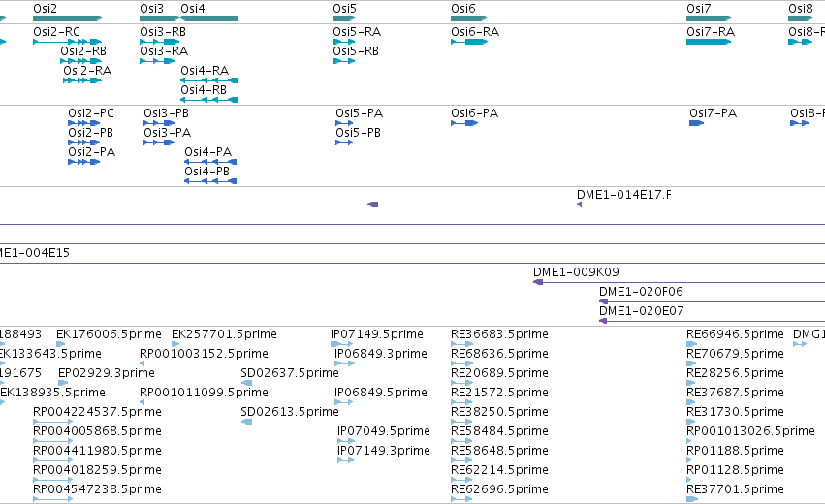Click protein Osi2-PB
Viewport: 825px width, 504px height.
coord(84,142)
